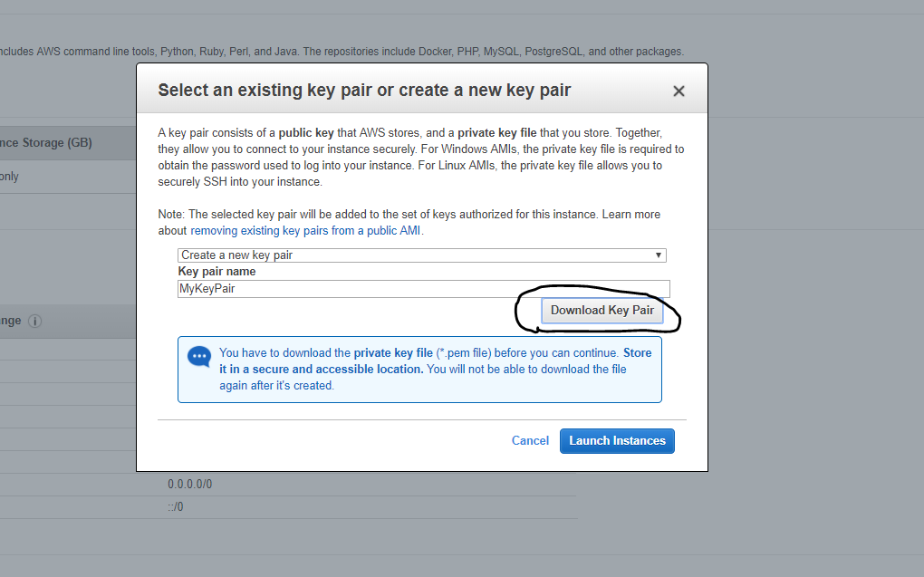The image size is (924, 577).
Task: Click the bold 'public key' text in description
Action: [306, 132]
